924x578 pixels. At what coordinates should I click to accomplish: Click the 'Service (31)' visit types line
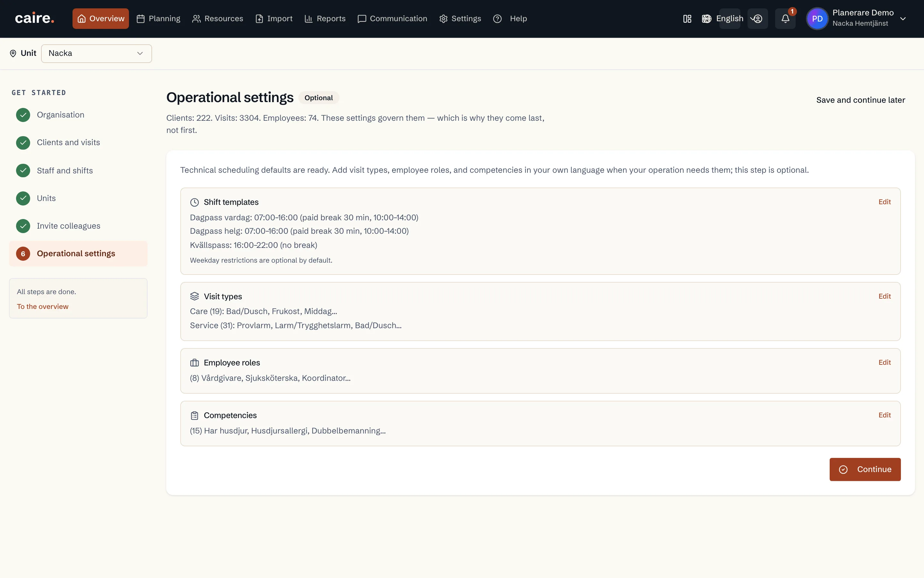[x=295, y=325]
